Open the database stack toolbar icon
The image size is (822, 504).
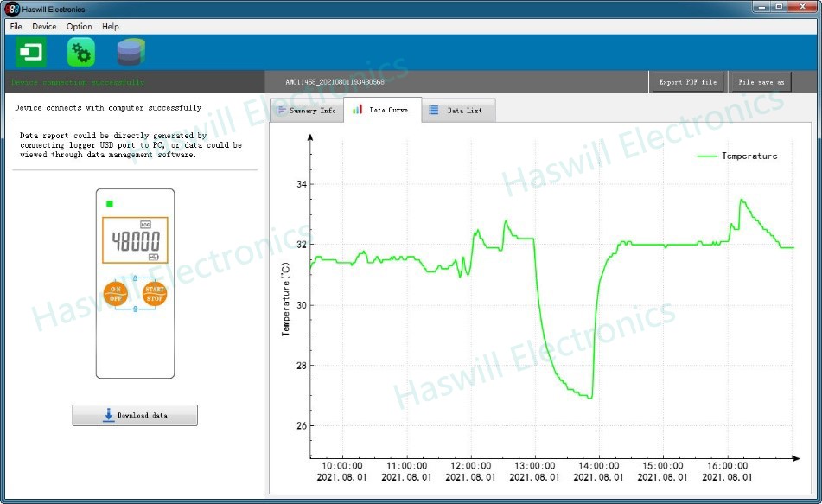tap(131, 52)
